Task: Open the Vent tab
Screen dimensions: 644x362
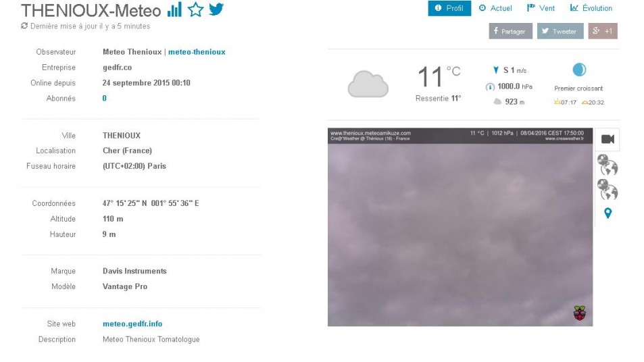Action: [541, 8]
